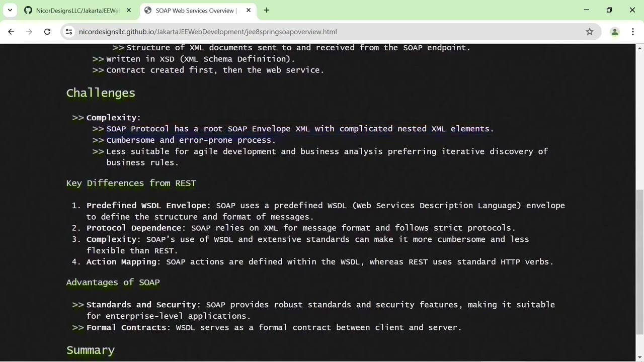The image size is (644, 362).
Task: Minimize the browser window
Action: coord(587,10)
